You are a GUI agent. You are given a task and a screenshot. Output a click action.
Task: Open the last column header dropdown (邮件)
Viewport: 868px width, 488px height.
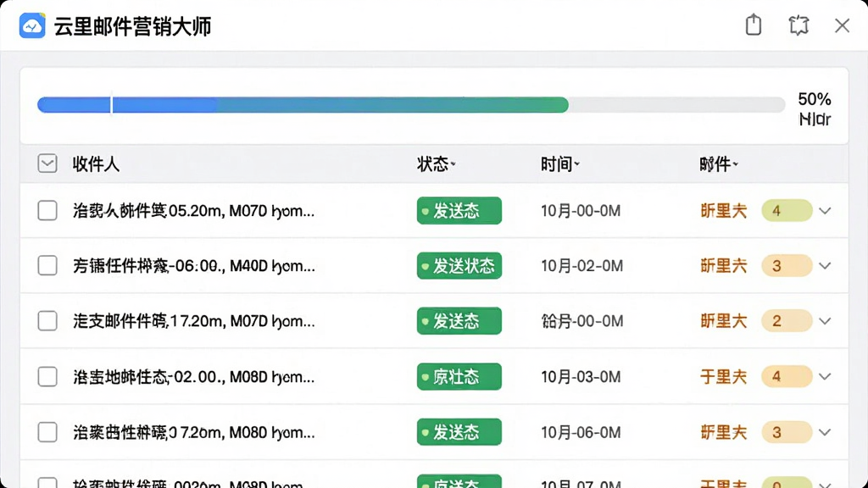click(719, 164)
